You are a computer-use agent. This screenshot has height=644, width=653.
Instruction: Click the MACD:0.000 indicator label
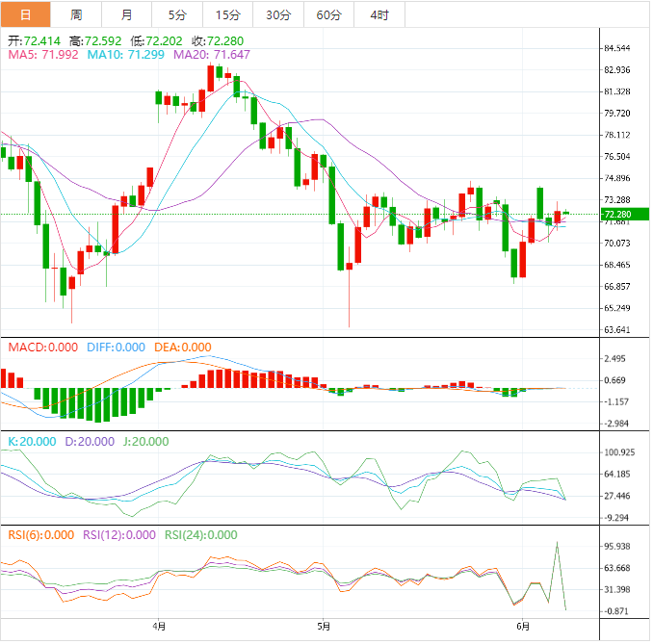[x=43, y=348]
